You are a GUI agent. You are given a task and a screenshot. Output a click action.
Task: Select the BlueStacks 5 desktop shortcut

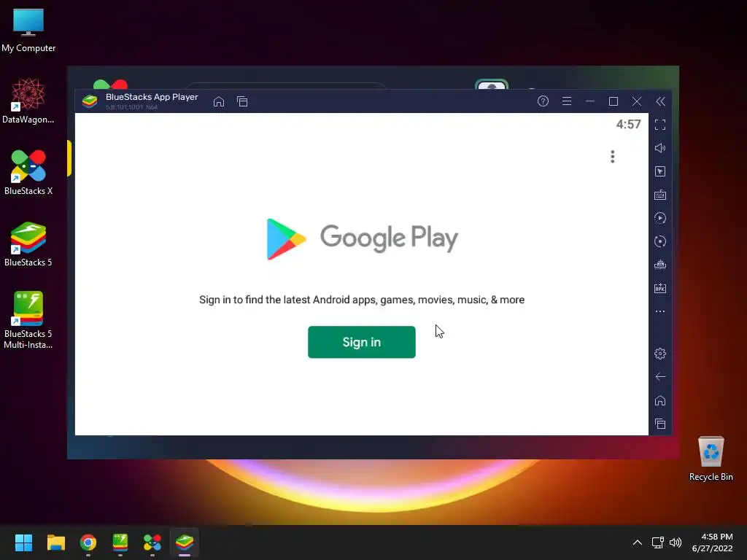tap(28, 244)
